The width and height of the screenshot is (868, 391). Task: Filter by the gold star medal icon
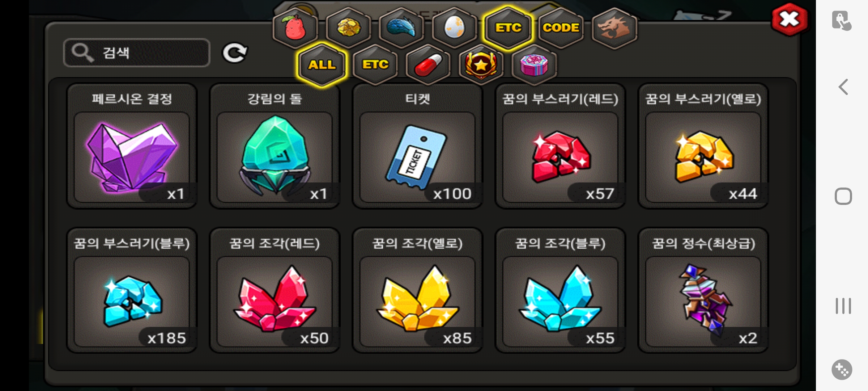pyautogui.click(x=481, y=65)
